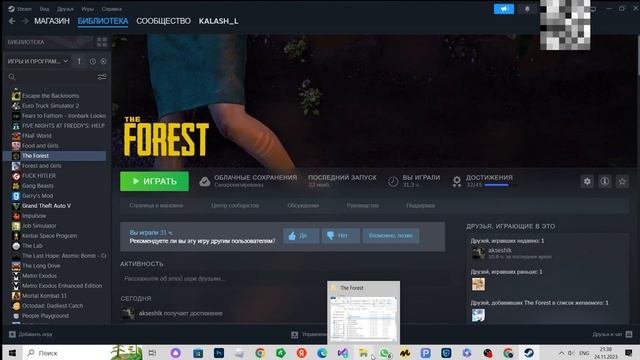
Task: Open the Games menu
Action: pyautogui.click(x=87, y=9)
